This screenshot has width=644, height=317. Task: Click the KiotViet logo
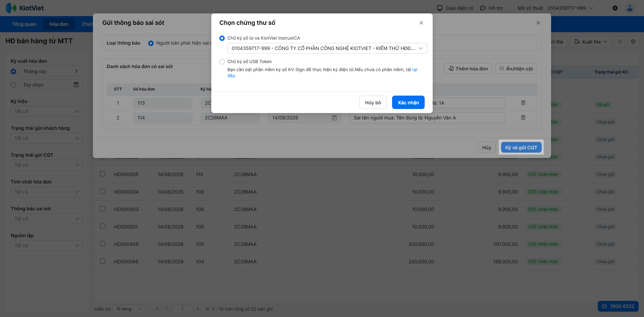coord(25,8)
